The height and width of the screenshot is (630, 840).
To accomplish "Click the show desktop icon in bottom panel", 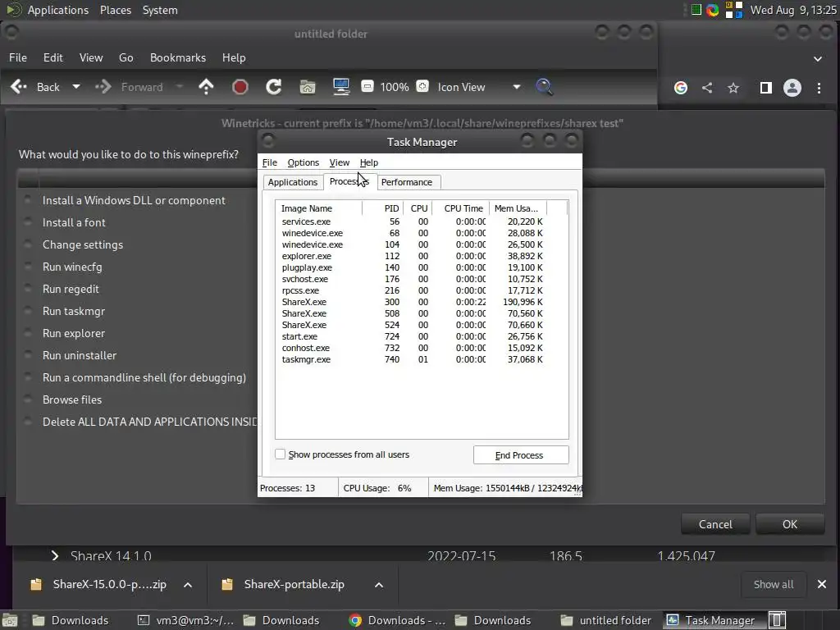I will (x=9, y=620).
